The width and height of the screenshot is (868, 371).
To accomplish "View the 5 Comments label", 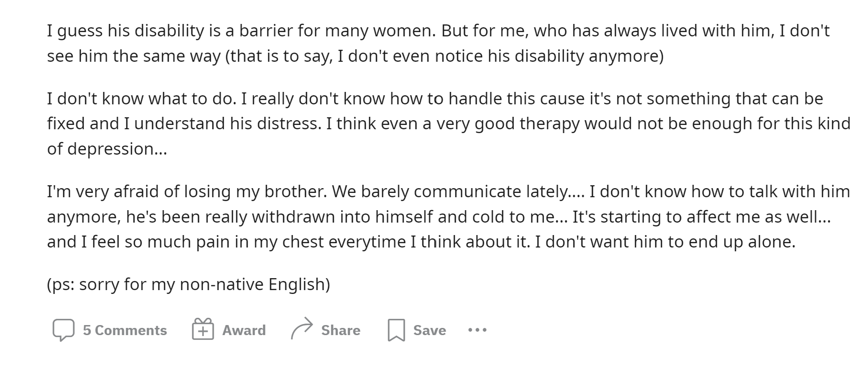I will [125, 330].
